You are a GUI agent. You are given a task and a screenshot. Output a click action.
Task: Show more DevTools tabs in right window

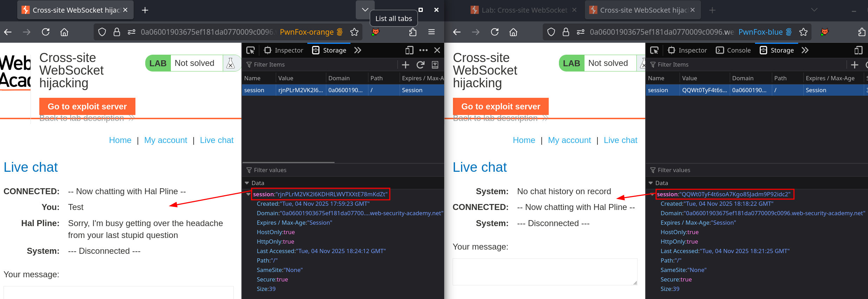(805, 50)
